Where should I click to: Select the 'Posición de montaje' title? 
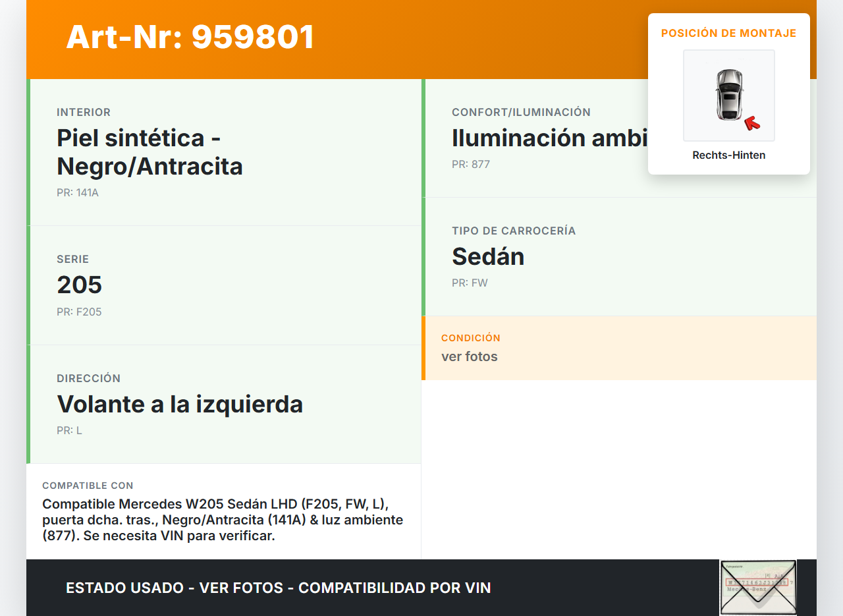point(728,33)
